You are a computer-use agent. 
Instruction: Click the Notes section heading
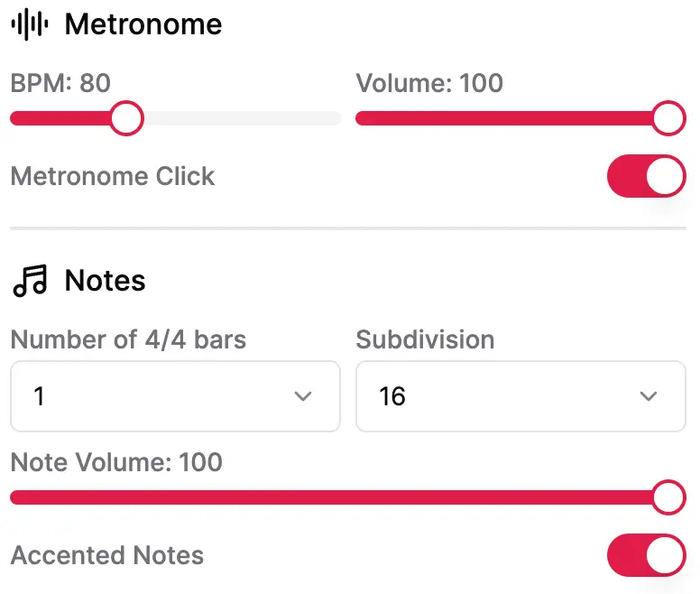pos(105,281)
